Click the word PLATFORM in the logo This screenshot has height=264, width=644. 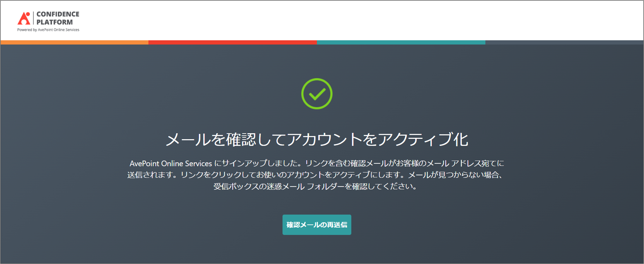(54, 22)
